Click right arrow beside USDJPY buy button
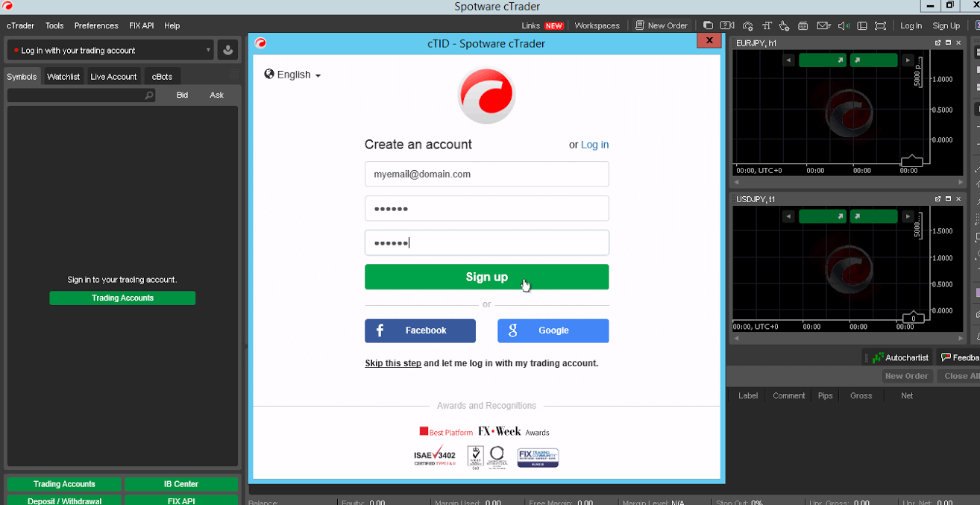Image resolution: width=980 pixels, height=505 pixels. (x=908, y=216)
